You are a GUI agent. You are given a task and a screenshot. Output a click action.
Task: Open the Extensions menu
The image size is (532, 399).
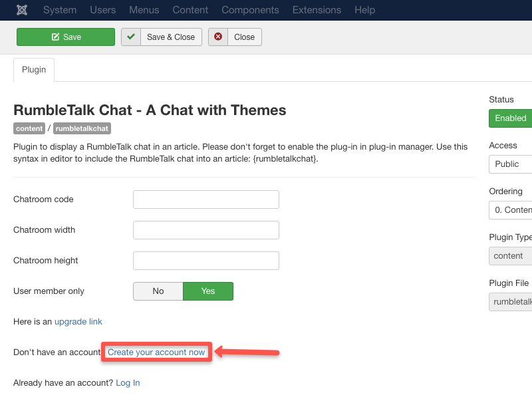(317, 10)
